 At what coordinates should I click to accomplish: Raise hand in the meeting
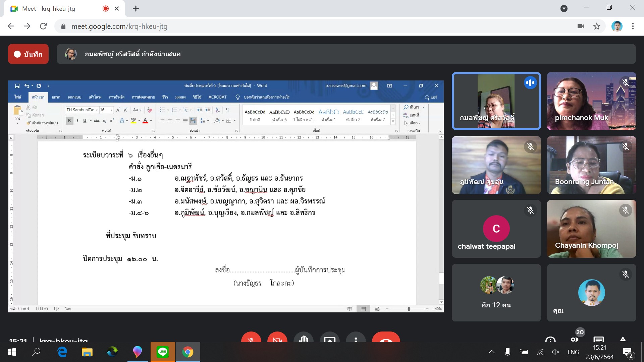[303, 338]
